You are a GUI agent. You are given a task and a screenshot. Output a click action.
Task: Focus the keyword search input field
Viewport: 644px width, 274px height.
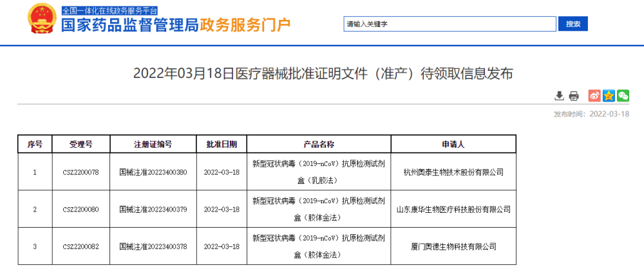pos(450,24)
